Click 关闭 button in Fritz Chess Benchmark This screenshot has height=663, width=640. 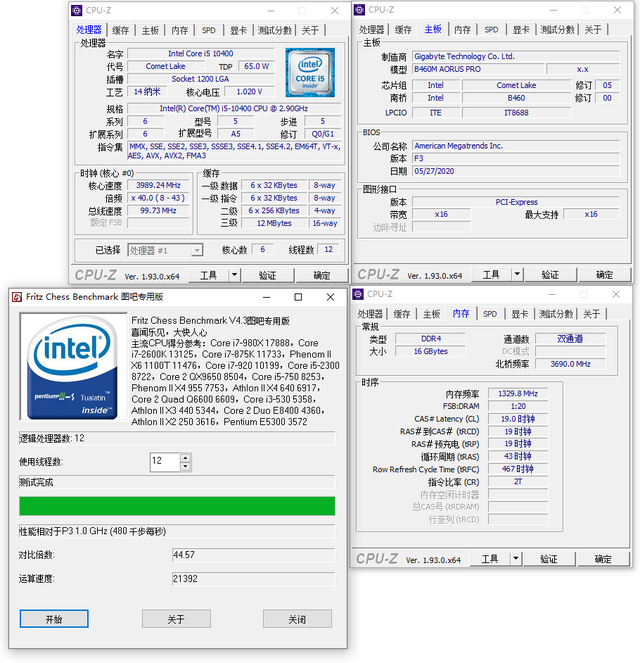point(297,619)
